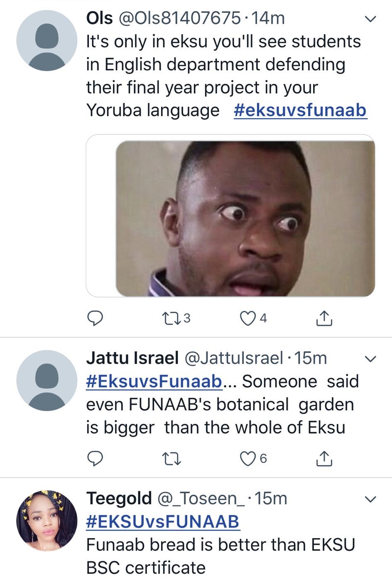392x583 pixels.
Task: Open the attached image in Ols tweet
Action: pos(245,218)
